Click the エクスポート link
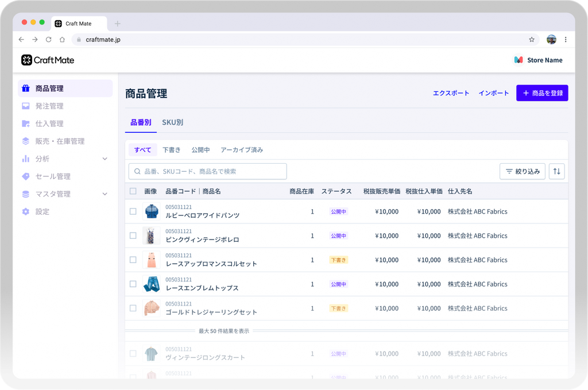 point(451,93)
